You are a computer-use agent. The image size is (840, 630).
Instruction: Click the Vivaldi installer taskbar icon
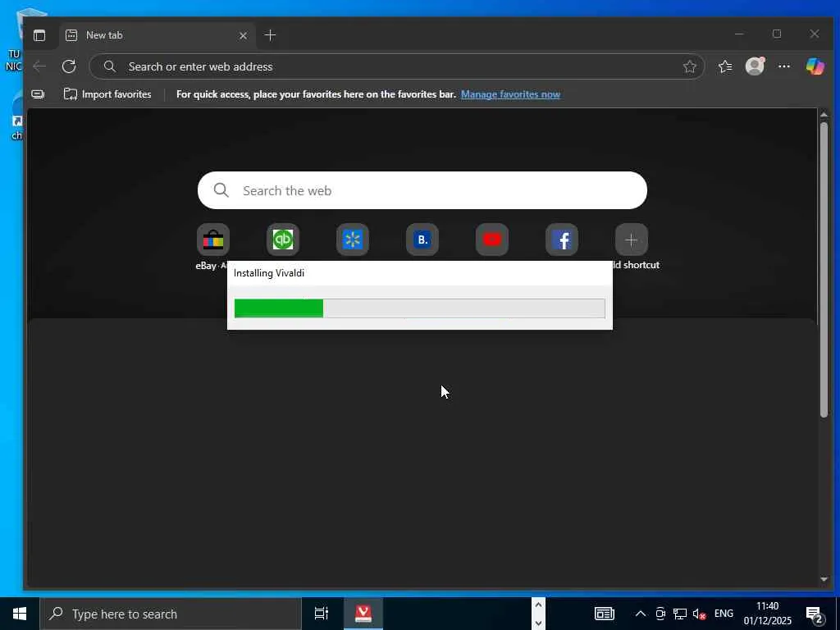[x=363, y=614]
